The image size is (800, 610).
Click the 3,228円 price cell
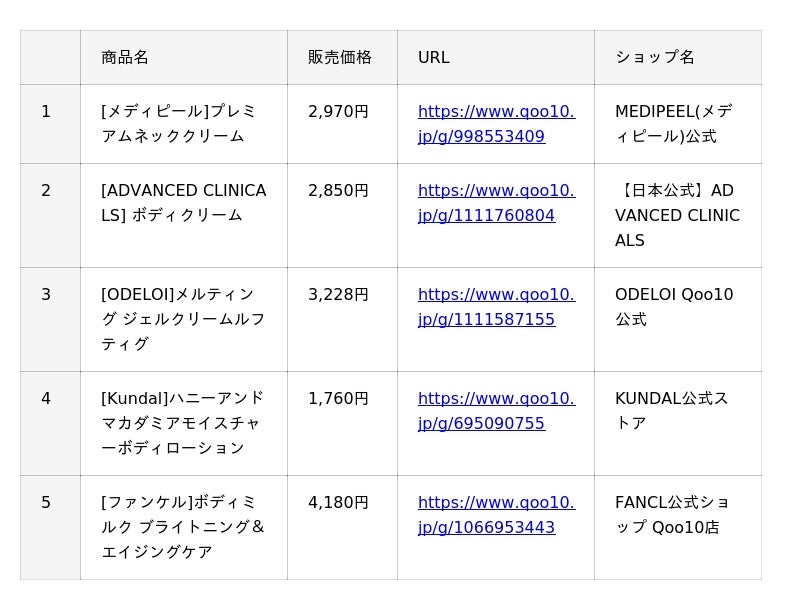(338, 295)
